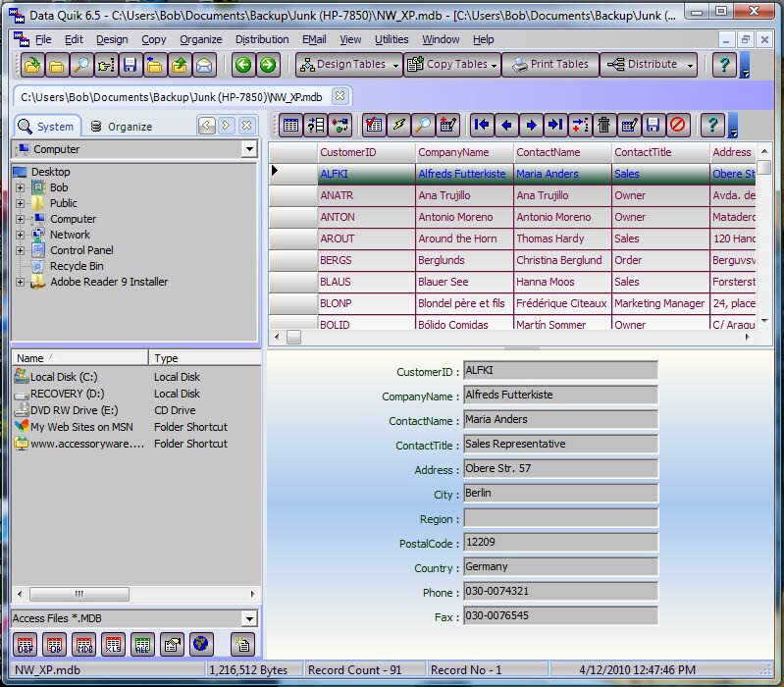Expand the Control Panel tree node
This screenshot has width=784, height=687.
coord(20,251)
